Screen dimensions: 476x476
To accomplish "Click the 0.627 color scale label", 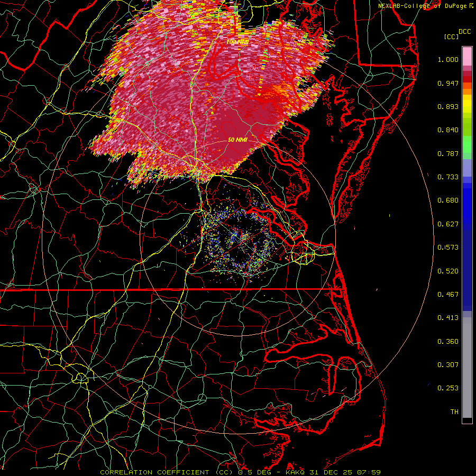I will tap(448, 224).
